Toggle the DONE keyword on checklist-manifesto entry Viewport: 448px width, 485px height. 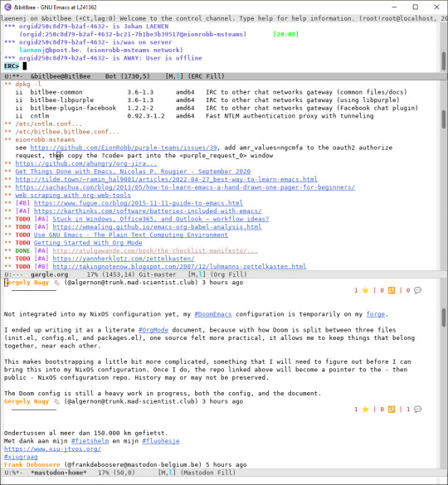click(23, 250)
